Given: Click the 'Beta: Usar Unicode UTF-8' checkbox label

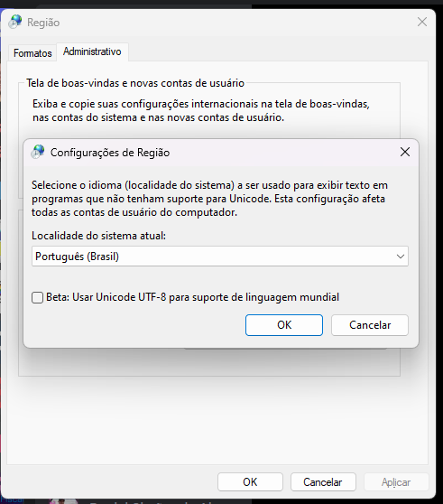Looking at the screenshot, I should [x=192, y=297].
